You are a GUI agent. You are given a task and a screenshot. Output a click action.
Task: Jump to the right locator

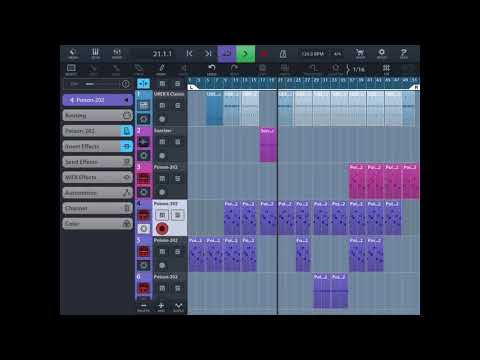(208, 54)
